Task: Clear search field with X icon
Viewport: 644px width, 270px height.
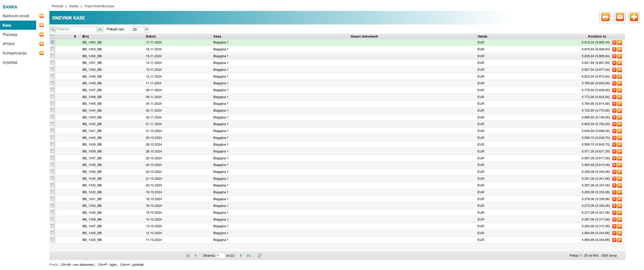Action: coord(100,29)
